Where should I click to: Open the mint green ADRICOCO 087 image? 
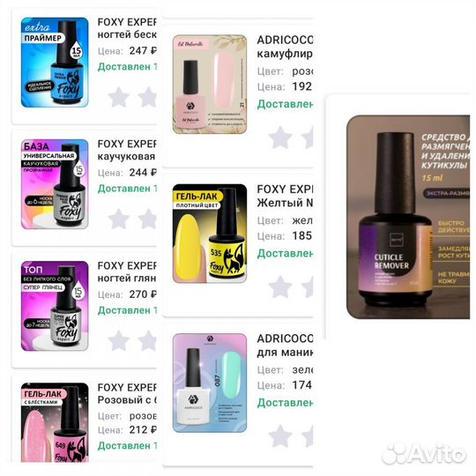point(210,383)
